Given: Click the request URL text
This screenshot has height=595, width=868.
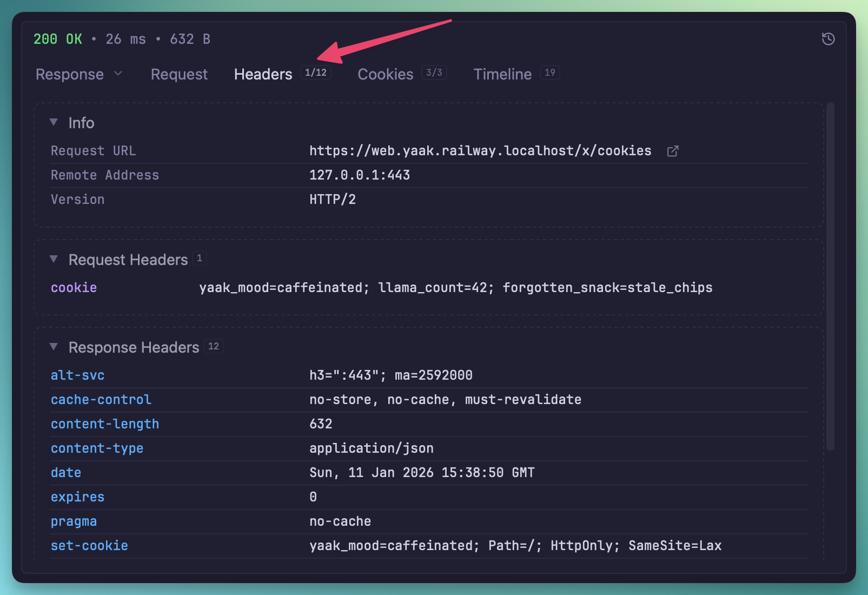Looking at the screenshot, I should pyautogui.click(x=480, y=151).
